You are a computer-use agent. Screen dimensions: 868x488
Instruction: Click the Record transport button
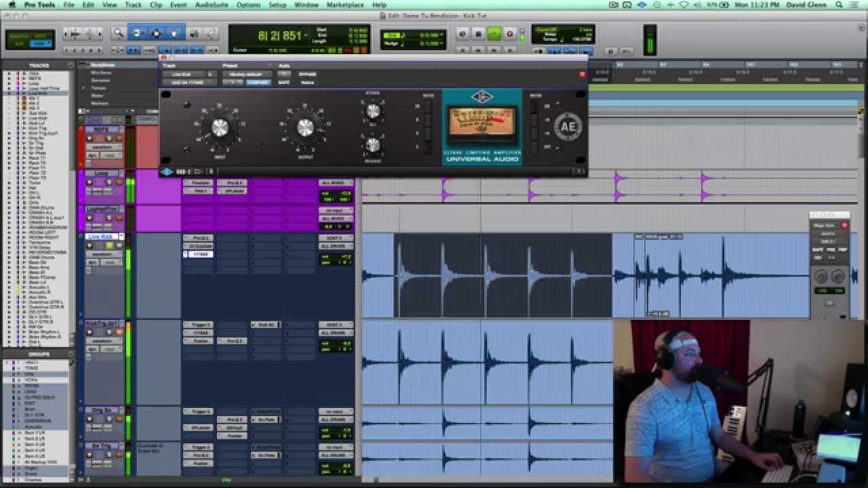click(x=510, y=33)
